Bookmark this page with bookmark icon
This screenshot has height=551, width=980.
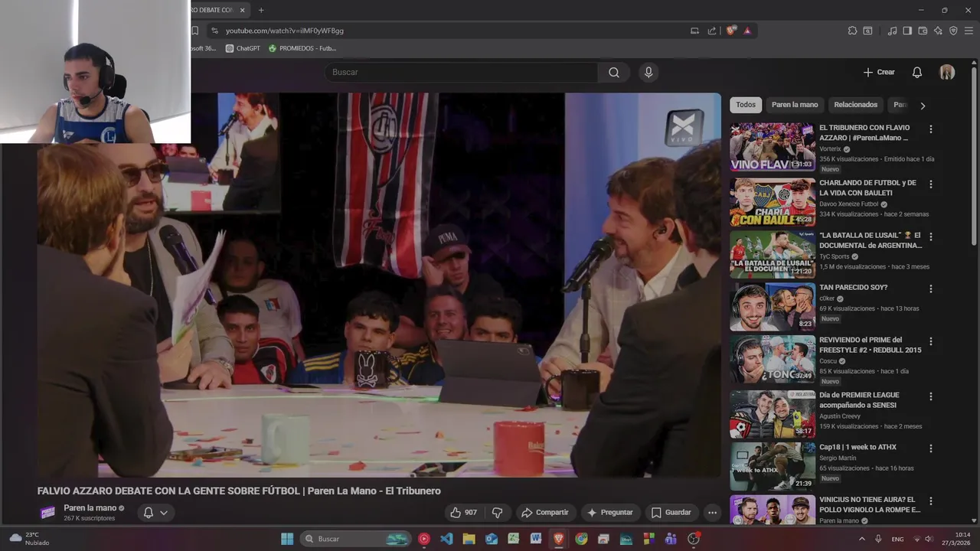point(194,31)
